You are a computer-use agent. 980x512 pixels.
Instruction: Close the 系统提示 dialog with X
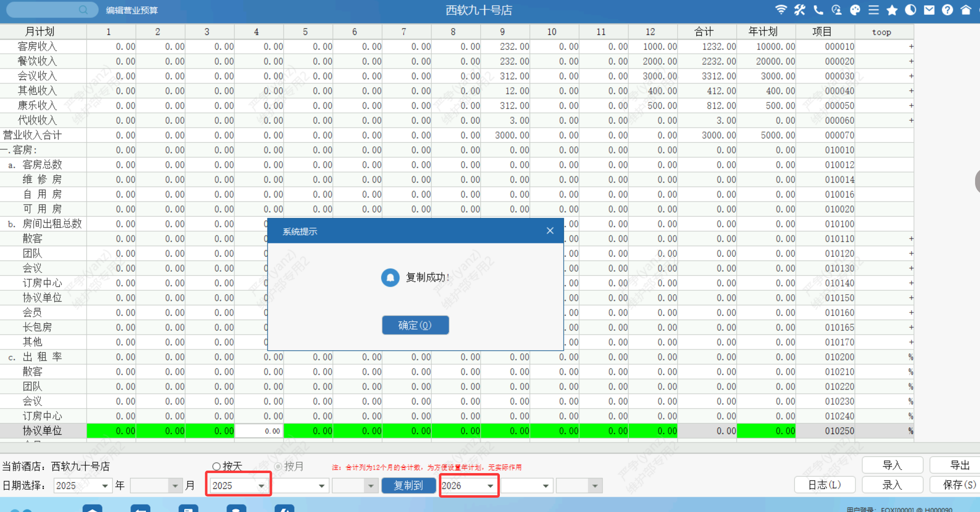[x=550, y=231]
